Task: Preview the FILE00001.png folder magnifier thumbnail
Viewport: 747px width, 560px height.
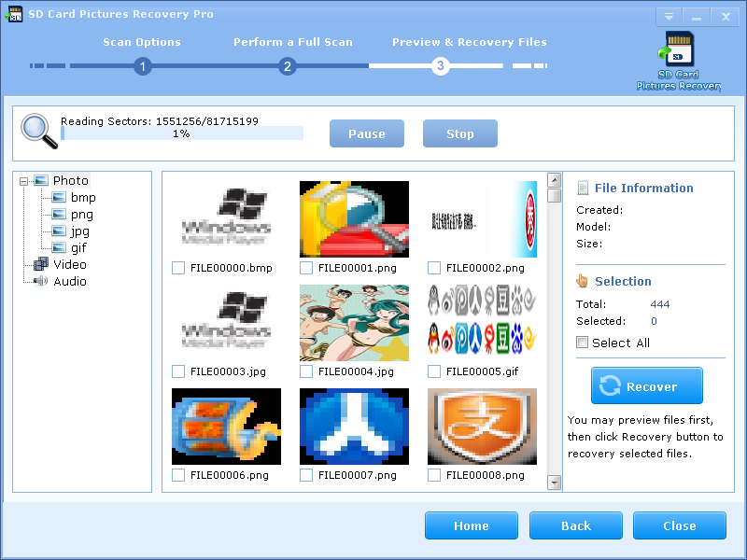Action: pos(354,219)
